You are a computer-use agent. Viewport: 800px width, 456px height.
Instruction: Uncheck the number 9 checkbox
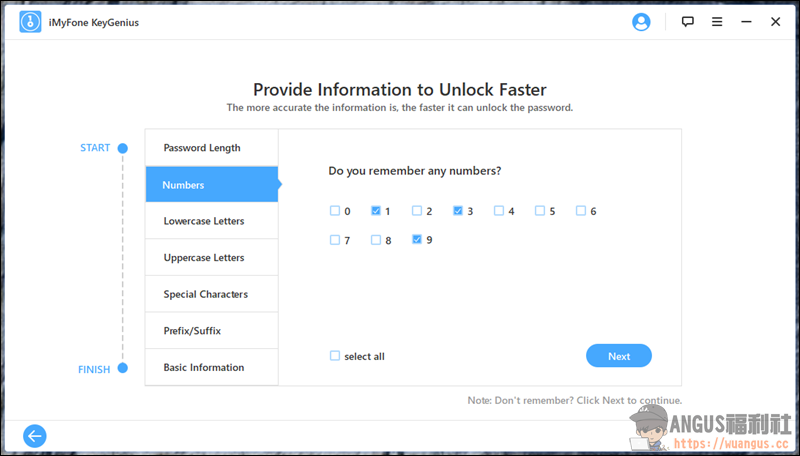click(417, 240)
